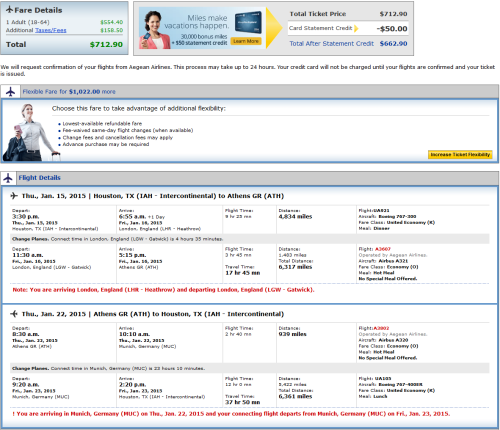500x430 pixels.
Task: Click the Flight Details heading
Action: coord(39,178)
